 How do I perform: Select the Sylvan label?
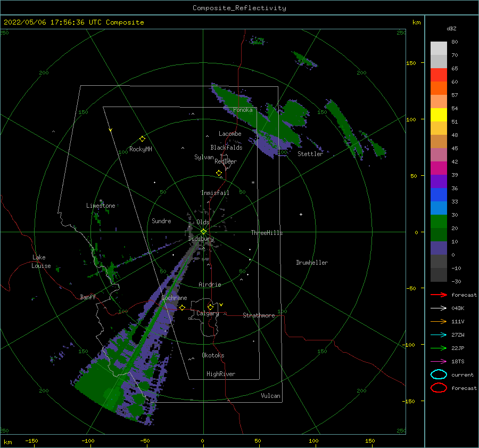point(204,157)
